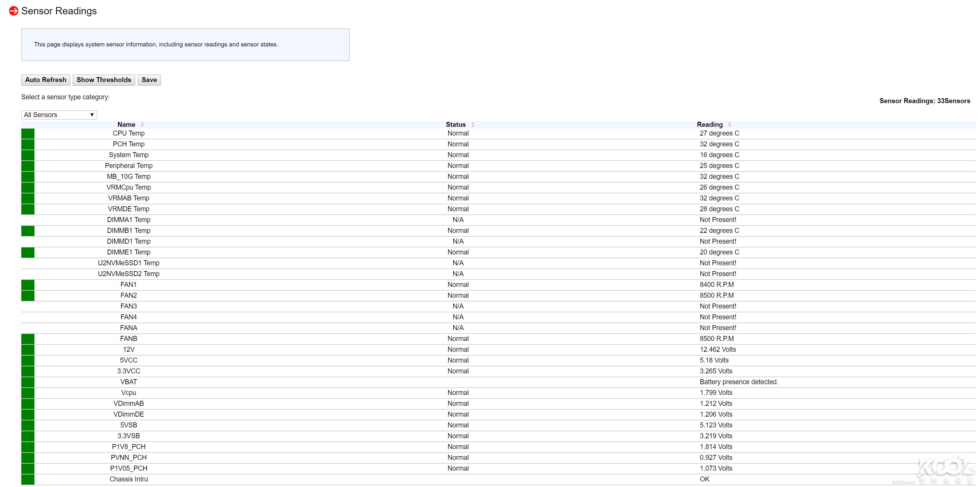Viewport: 980px width, 487px height.
Task: Select the U2NVMeSSD1 Temp row name
Action: pyautogui.click(x=128, y=263)
